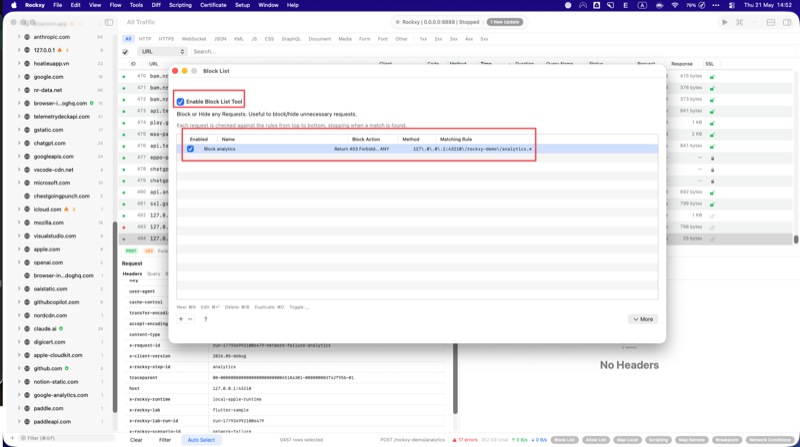Screen dimensions: 800x447
Task: Click the traffic table vertical scrollbar
Action: tap(795, 239)
